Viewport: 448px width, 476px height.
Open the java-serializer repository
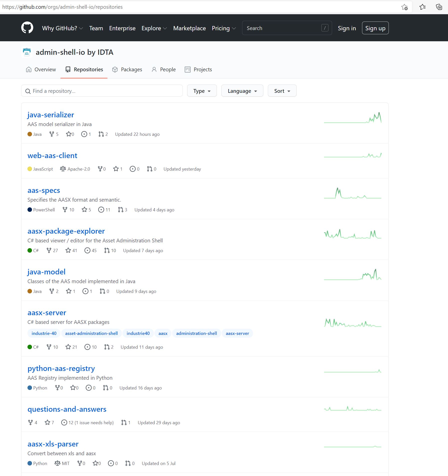coord(51,115)
